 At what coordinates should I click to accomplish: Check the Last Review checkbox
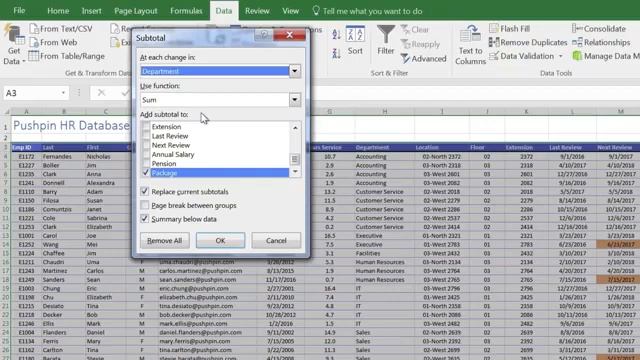[x=146, y=136]
